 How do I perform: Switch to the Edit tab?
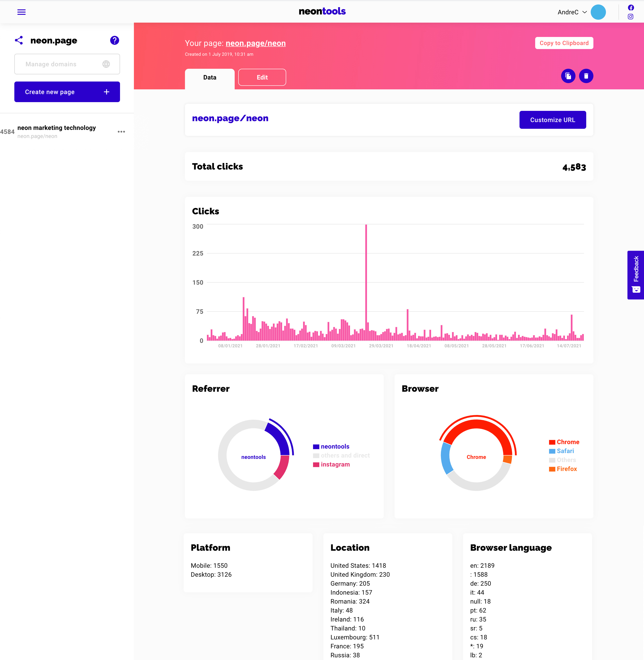pyautogui.click(x=262, y=77)
